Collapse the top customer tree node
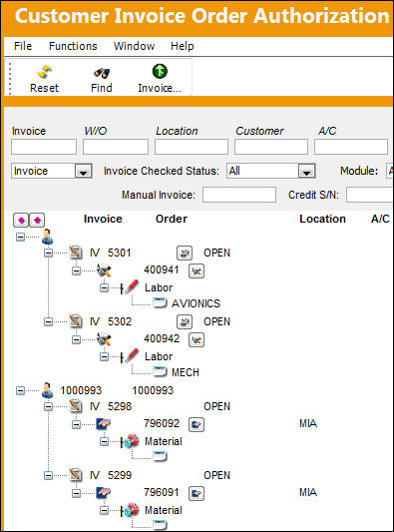Viewport: 394px width, 532px height. click(20, 237)
